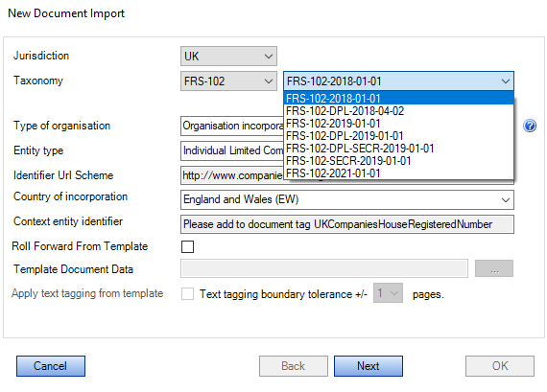This screenshot has height=392, width=547.
Task: Select FRS-102-2018-01-01 in the dropdown list
Action: 398,99
